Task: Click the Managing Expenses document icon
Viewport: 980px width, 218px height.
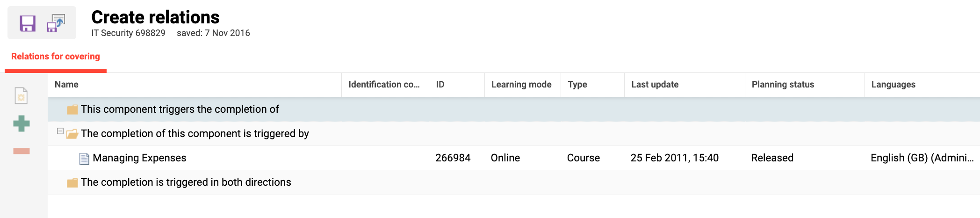Action: click(84, 159)
